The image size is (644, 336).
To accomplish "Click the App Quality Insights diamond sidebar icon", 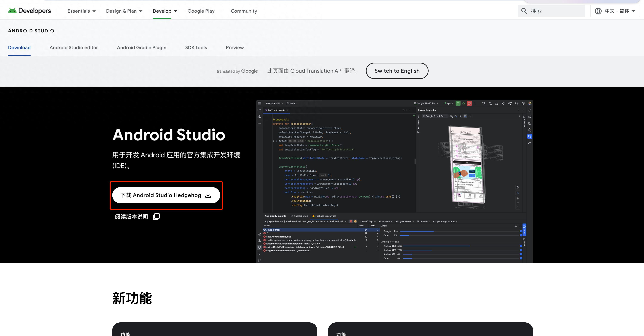I will coord(259,247).
